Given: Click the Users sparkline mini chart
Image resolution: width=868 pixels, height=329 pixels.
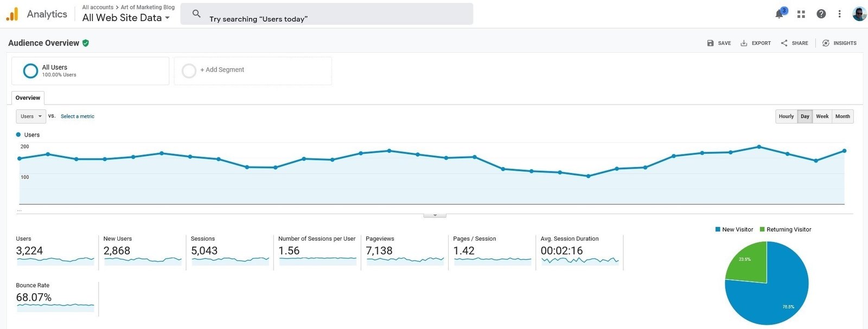Looking at the screenshot, I should click(x=55, y=261).
